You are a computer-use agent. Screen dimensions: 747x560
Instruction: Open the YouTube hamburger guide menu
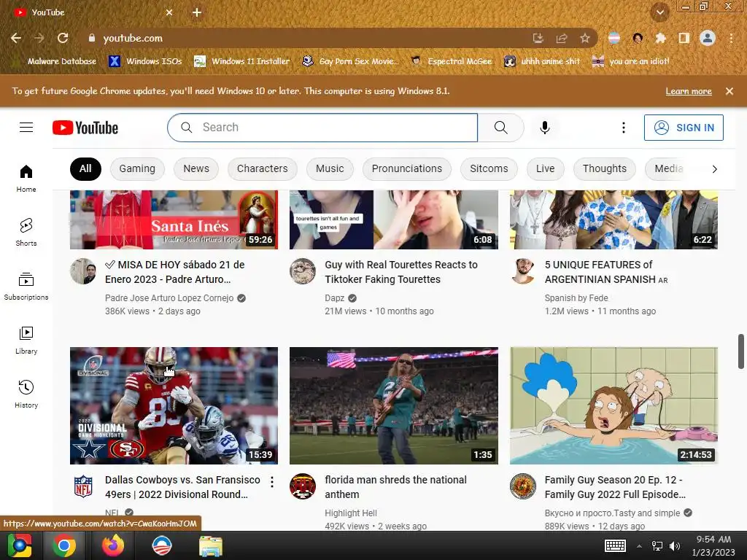click(26, 128)
